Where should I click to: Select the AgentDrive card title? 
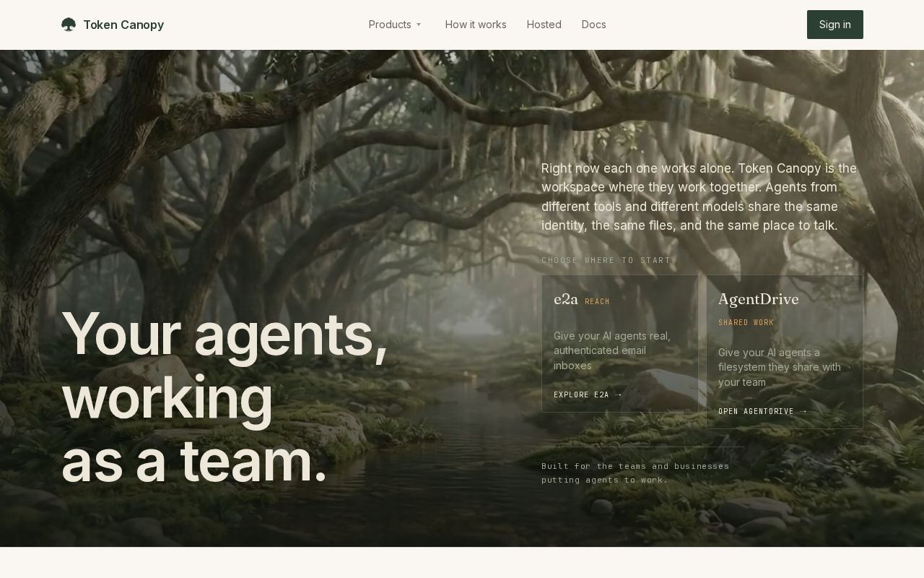pos(759,299)
